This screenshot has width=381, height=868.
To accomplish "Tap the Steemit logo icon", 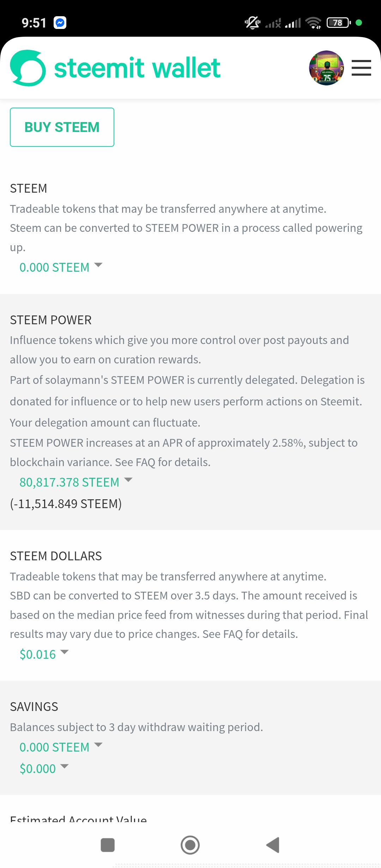I will coord(28,68).
